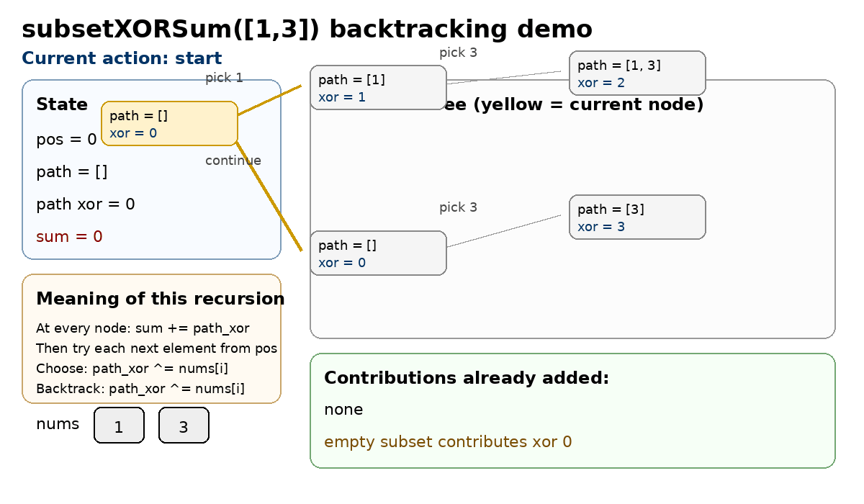Image resolution: width=864 pixels, height=504 pixels.
Task: Click the 'path xor = 0' state value
Action: tap(86, 204)
